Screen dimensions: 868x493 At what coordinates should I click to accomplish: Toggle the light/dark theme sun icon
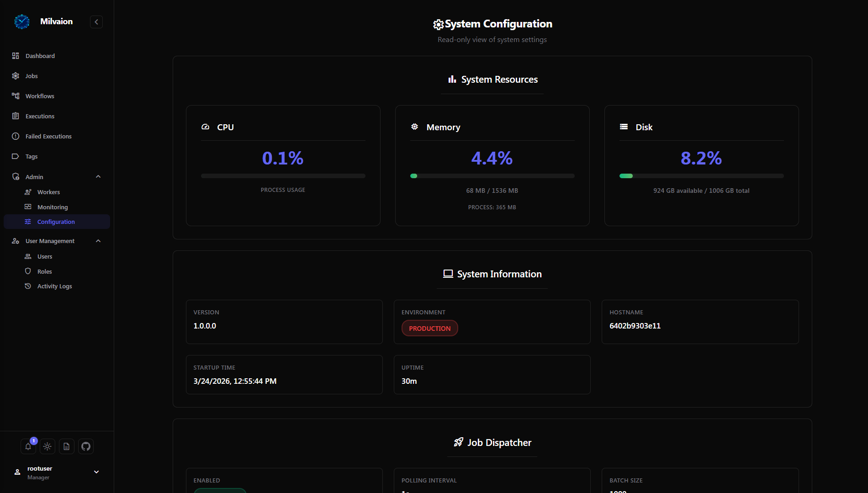(x=48, y=446)
